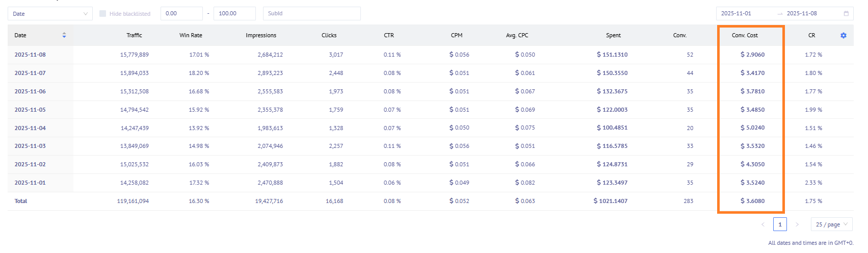Viewport: 868px width, 253px height.
Task: Open the 2025-11-01 date row link
Action: click(30, 183)
